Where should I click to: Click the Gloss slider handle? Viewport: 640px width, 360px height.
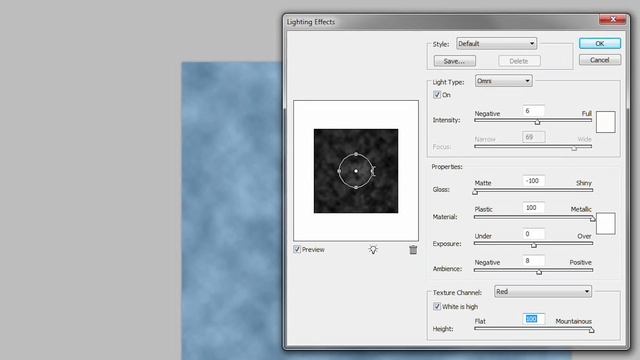(475, 191)
